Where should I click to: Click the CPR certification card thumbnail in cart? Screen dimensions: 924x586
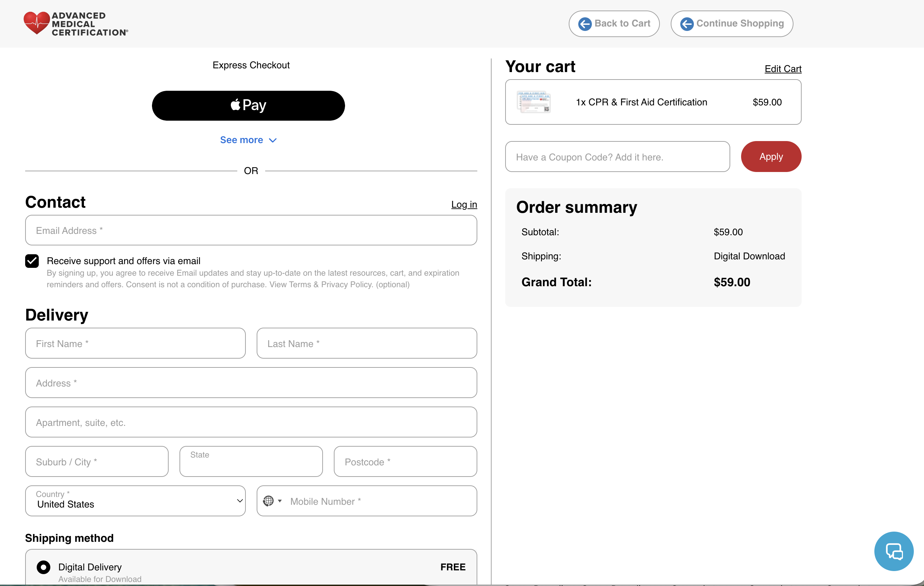[x=534, y=102]
